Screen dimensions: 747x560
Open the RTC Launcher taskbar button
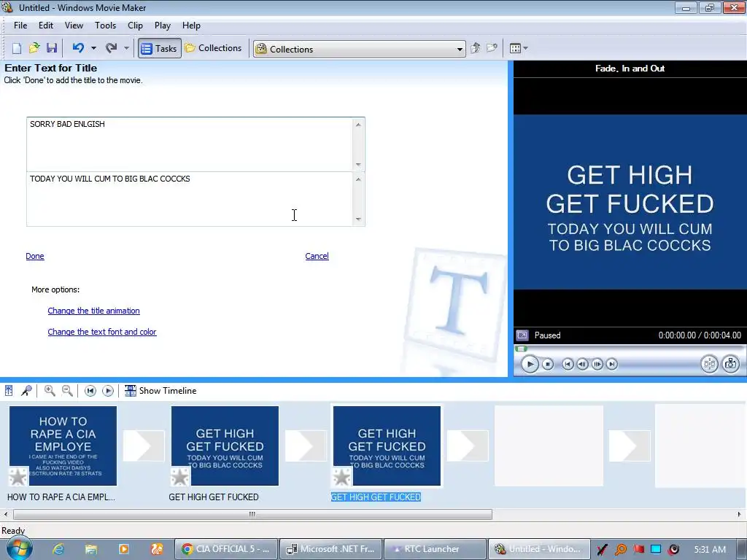coord(435,549)
